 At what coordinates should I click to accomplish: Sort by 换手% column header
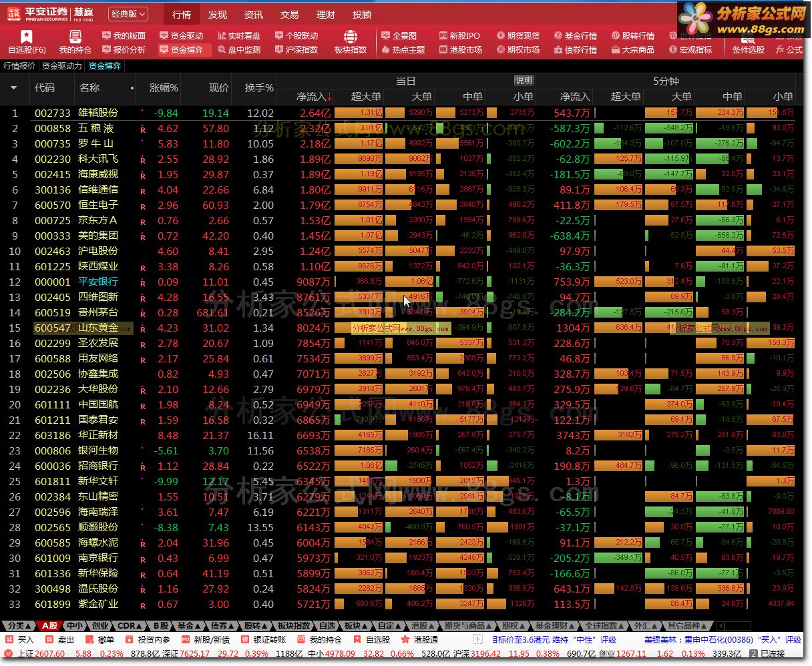(259, 87)
